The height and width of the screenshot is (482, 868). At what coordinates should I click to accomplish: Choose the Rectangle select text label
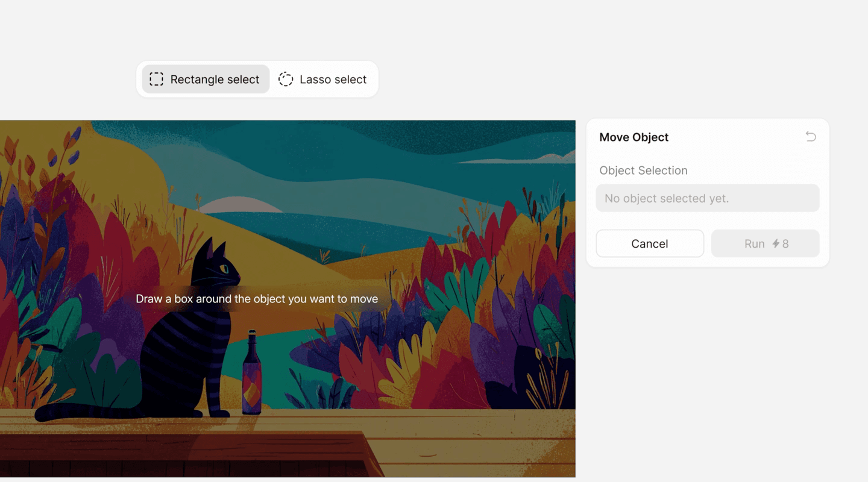[x=215, y=80]
